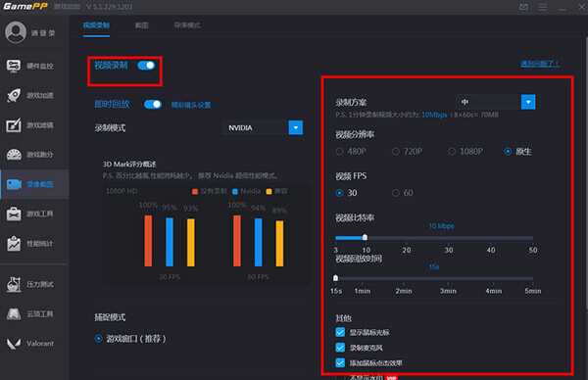Click the GamePP logo
The height and width of the screenshot is (380, 588).
pyautogui.click(x=24, y=7)
